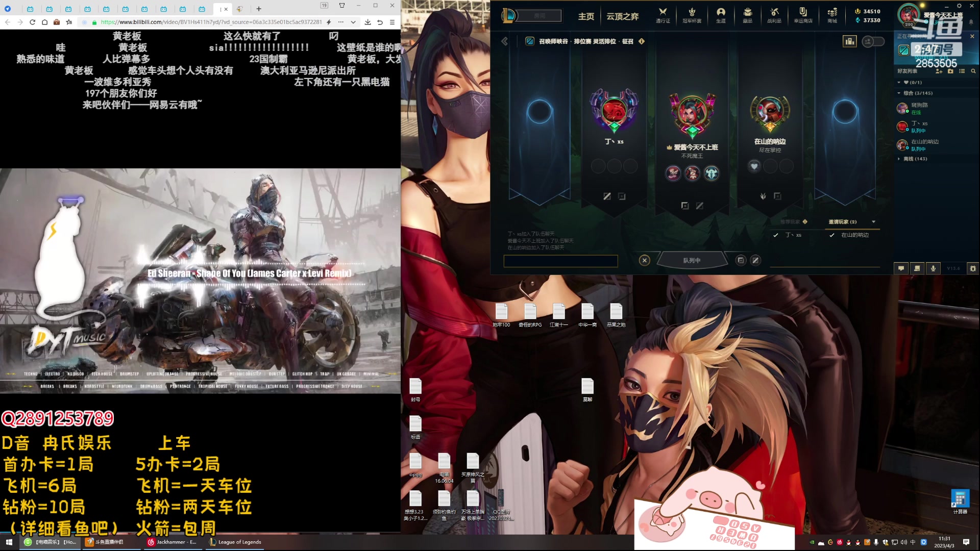Click the first position icon under 丁丶xs banner
This screenshot has width=980, height=551.
pyautogui.click(x=607, y=196)
